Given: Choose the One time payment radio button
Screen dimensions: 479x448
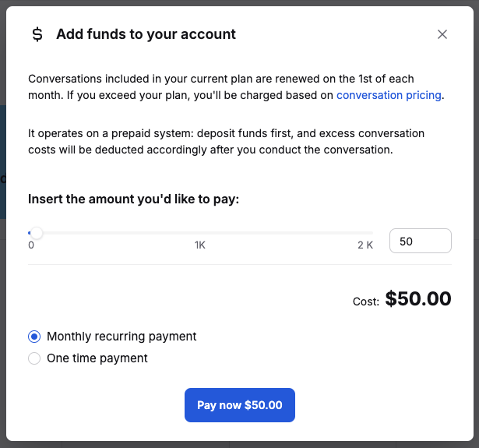Looking at the screenshot, I should click(x=34, y=358).
